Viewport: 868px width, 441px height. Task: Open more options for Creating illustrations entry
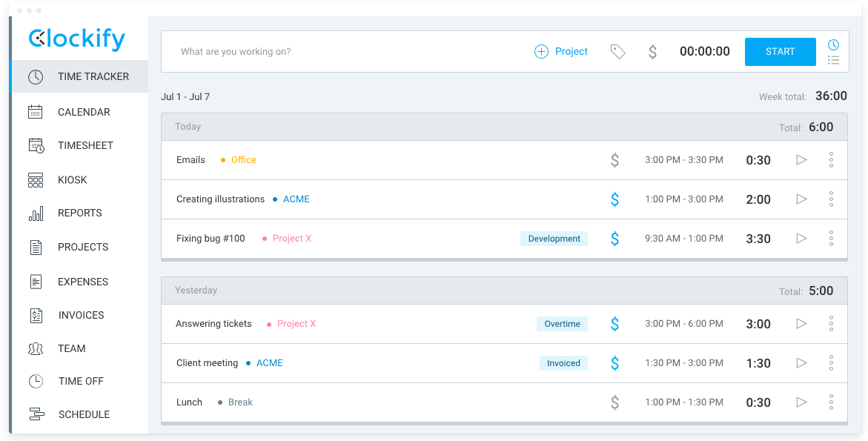[x=831, y=199]
